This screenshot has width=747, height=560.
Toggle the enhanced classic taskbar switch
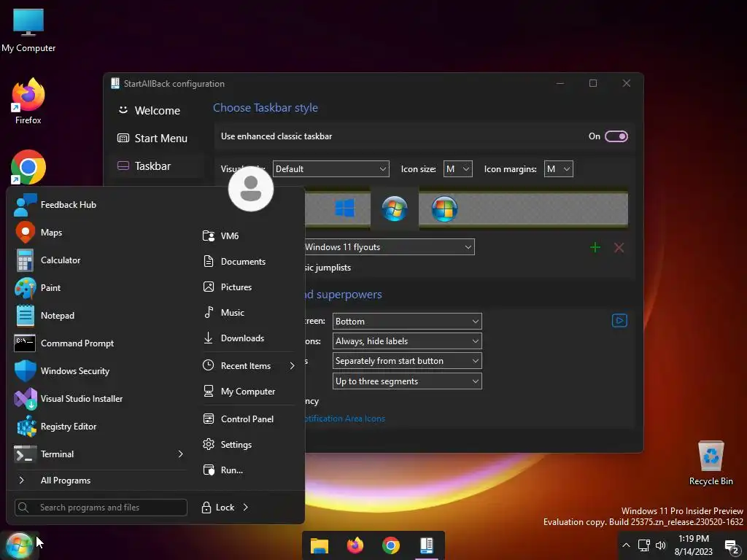pyautogui.click(x=616, y=136)
